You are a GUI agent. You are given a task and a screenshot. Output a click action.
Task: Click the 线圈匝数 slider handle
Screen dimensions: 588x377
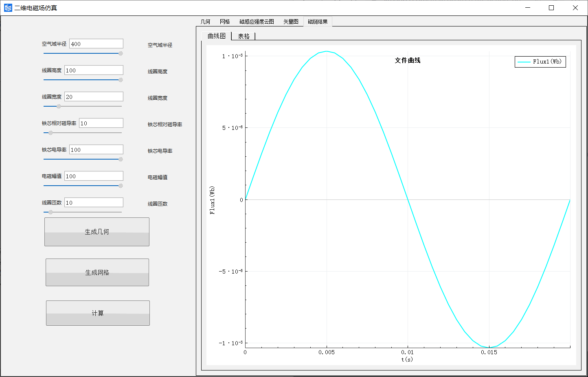coord(50,212)
